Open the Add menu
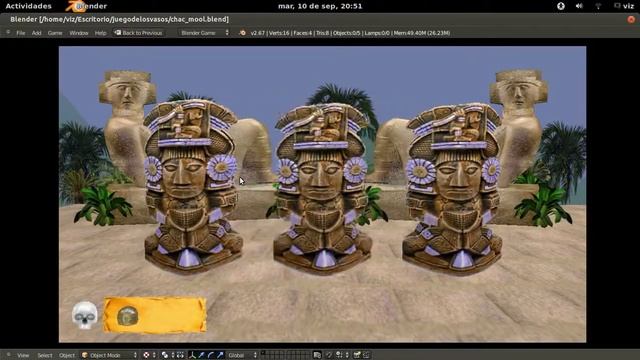640x360 pixels. (37, 33)
